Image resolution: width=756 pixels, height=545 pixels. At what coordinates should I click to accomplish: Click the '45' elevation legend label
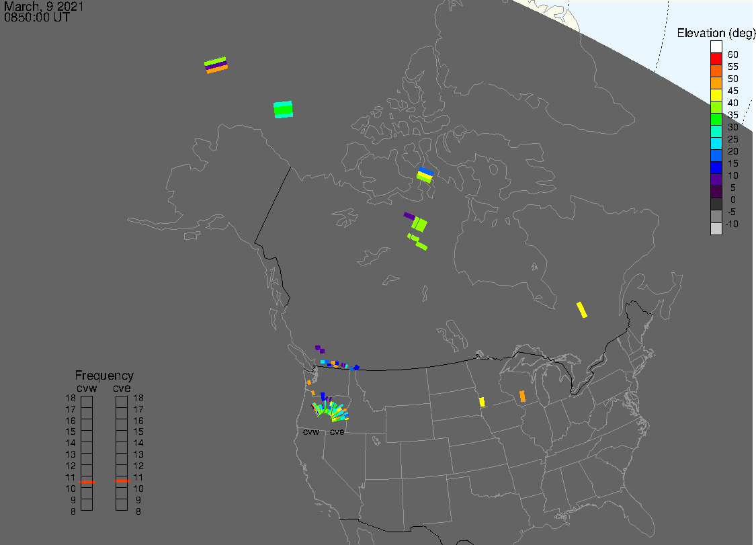click(x=733, y=91)
